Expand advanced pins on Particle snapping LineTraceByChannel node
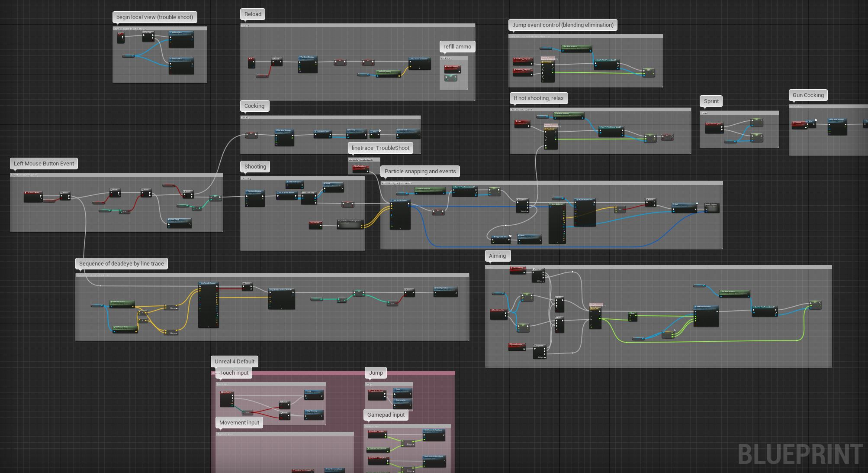This screenshot has width=868, height=473. 400,228
